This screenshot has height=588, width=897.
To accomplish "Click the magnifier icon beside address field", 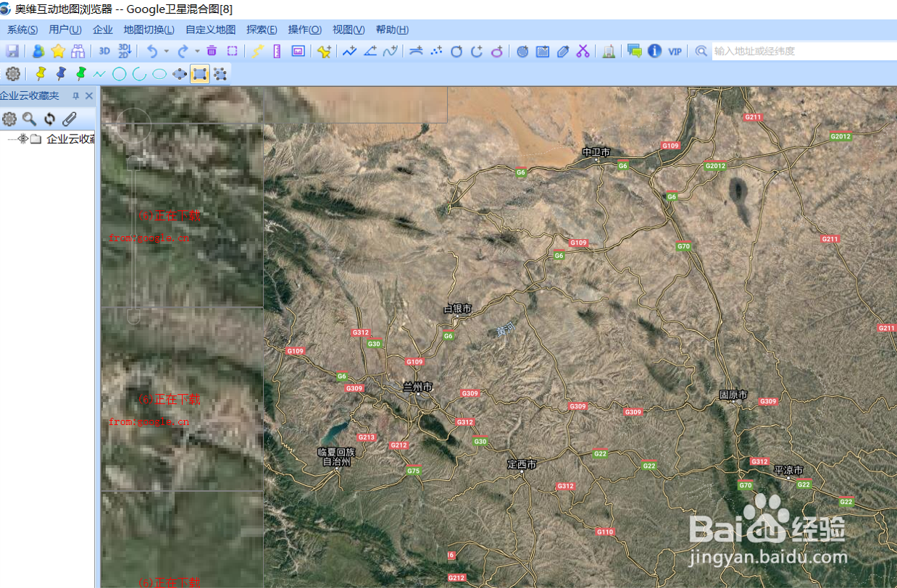I will [701, 51].
